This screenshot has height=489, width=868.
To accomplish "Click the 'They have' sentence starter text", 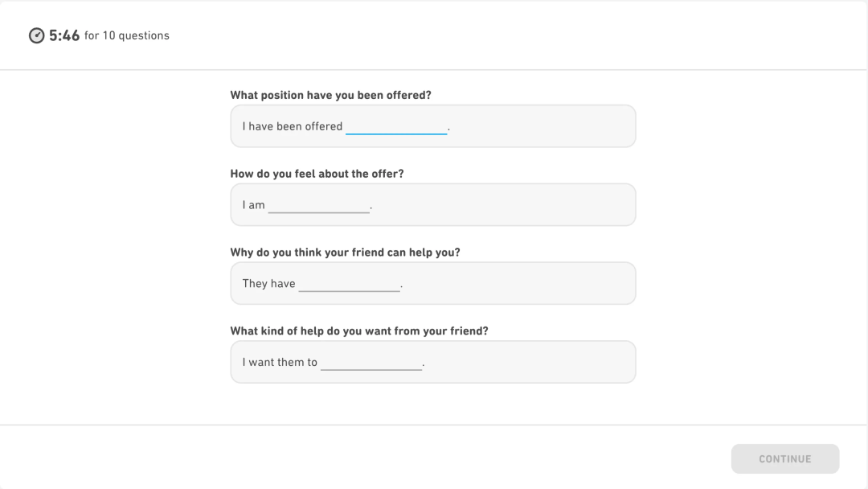I will coord(268,283).
